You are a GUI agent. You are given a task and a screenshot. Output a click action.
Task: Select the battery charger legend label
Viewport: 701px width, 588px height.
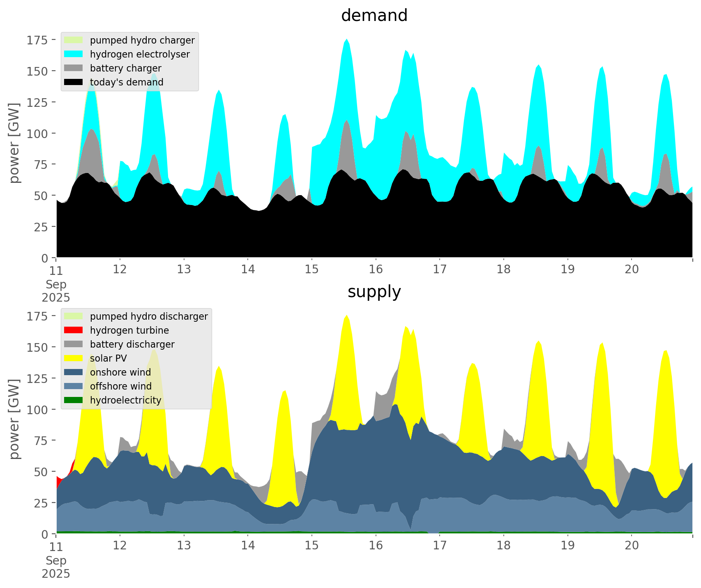click(x=125, y=68)
